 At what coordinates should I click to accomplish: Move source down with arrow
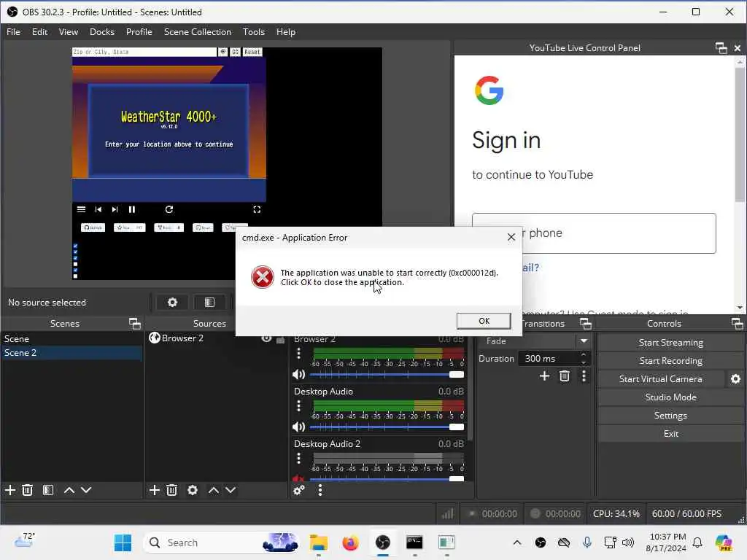230,490
